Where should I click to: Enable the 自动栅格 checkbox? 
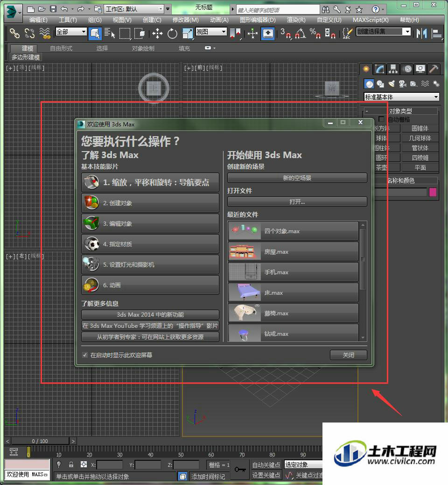381,119
